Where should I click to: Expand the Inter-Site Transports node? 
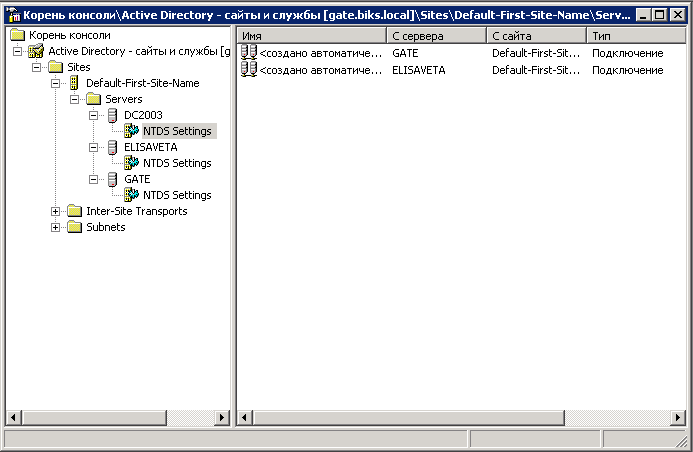tap(55, 211)
